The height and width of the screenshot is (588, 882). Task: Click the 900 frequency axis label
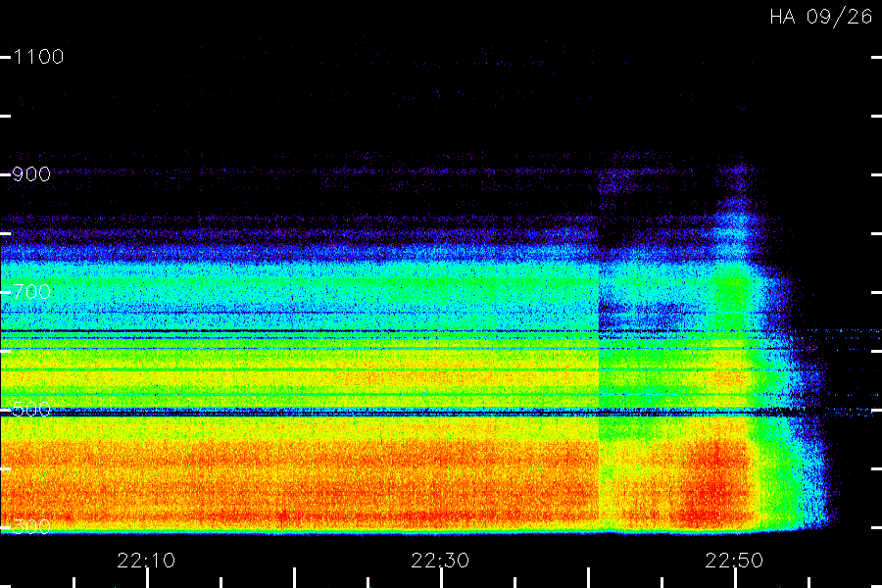coord(31,174)
